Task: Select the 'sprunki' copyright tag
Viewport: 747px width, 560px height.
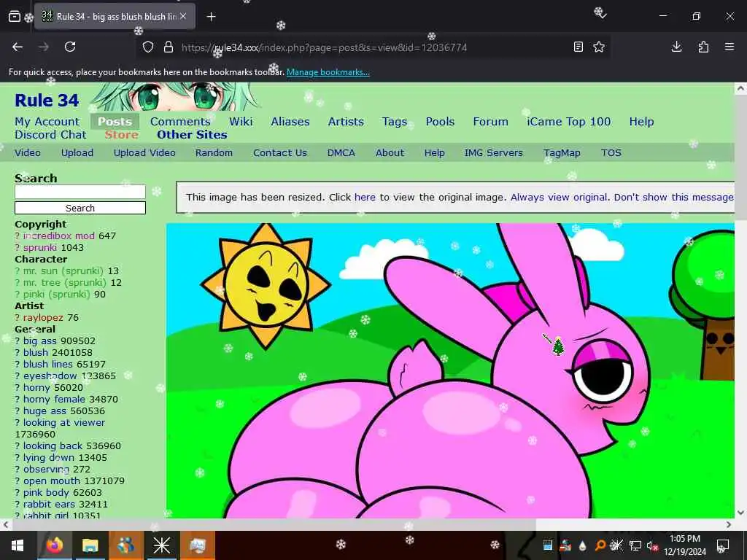Action: click(x=40, y=248)
